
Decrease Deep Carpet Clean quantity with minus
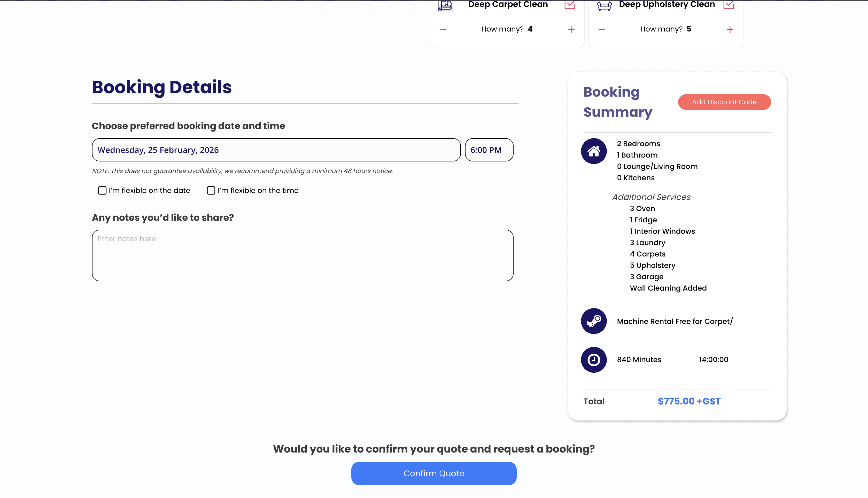(x=443, y=30)
